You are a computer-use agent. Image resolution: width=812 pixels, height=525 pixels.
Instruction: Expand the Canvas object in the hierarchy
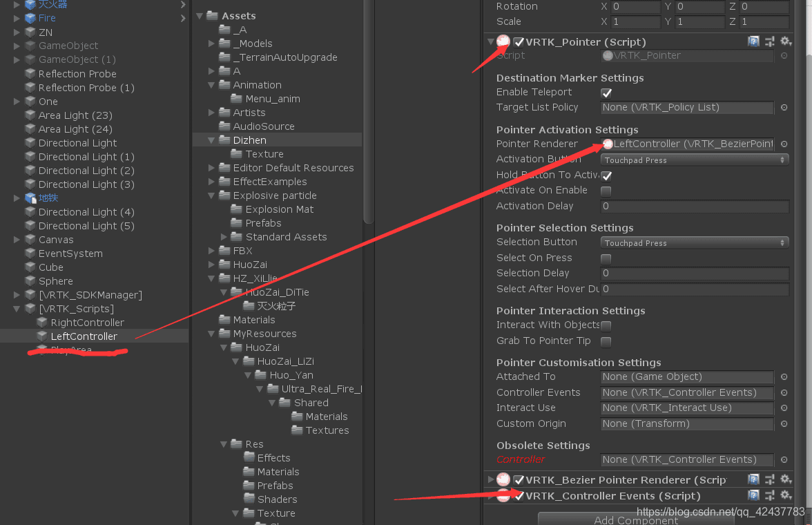[17, 240]
